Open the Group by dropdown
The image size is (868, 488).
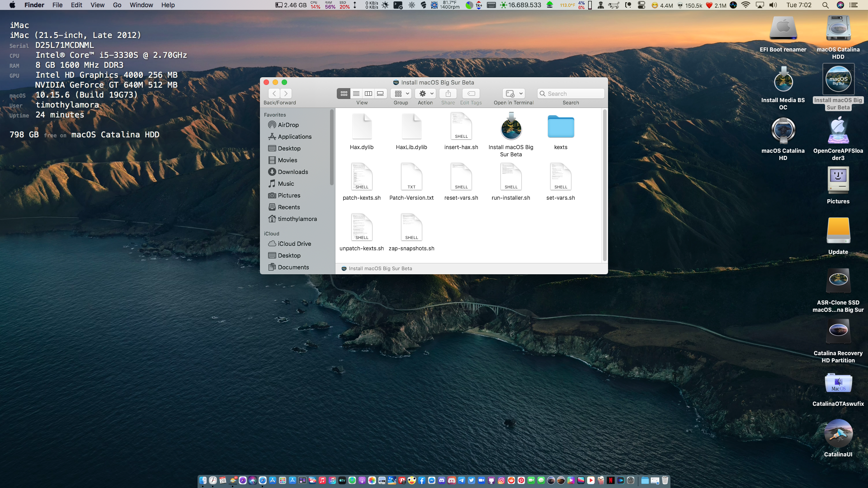coord(401,94)
